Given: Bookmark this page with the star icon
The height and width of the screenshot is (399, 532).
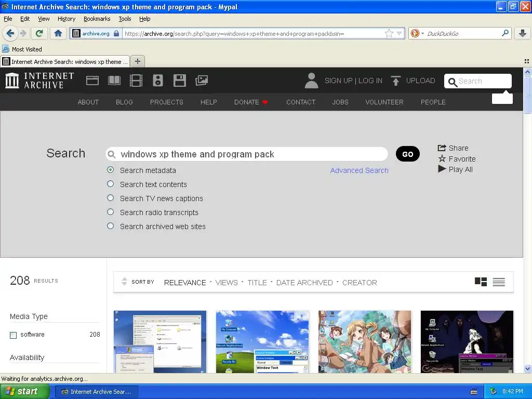Looking at the screenshot, I should [389, 33].
